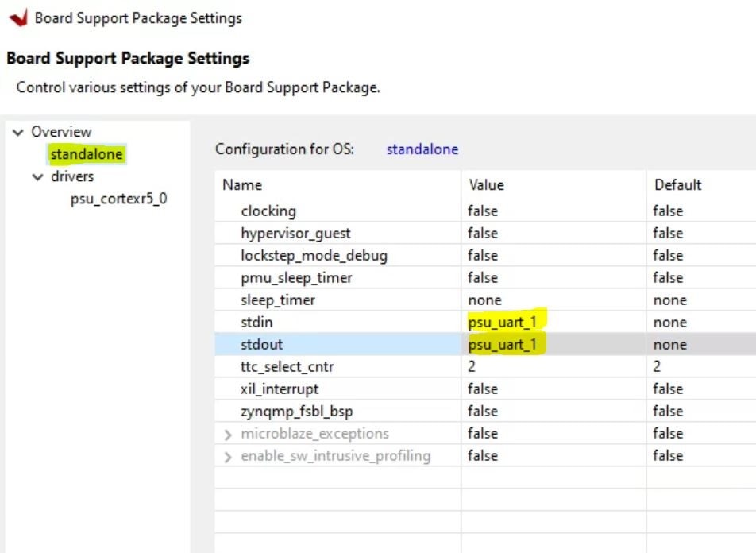Edit the ttc_select_cntr value field
756x553 pixels.
click(x=473, y=366)
